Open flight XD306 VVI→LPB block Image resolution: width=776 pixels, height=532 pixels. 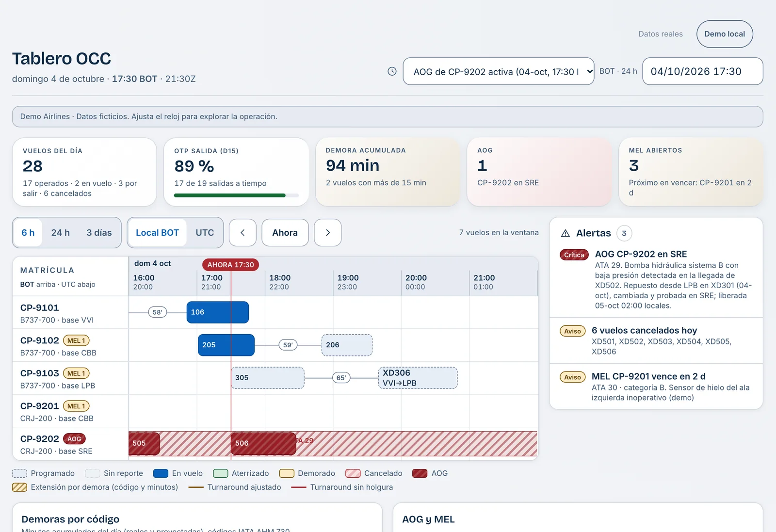coord(418,378)
